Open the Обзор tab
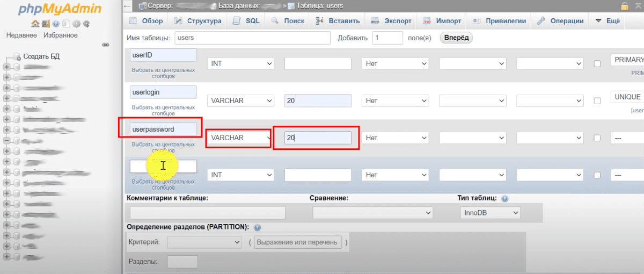 click(147, 21)
